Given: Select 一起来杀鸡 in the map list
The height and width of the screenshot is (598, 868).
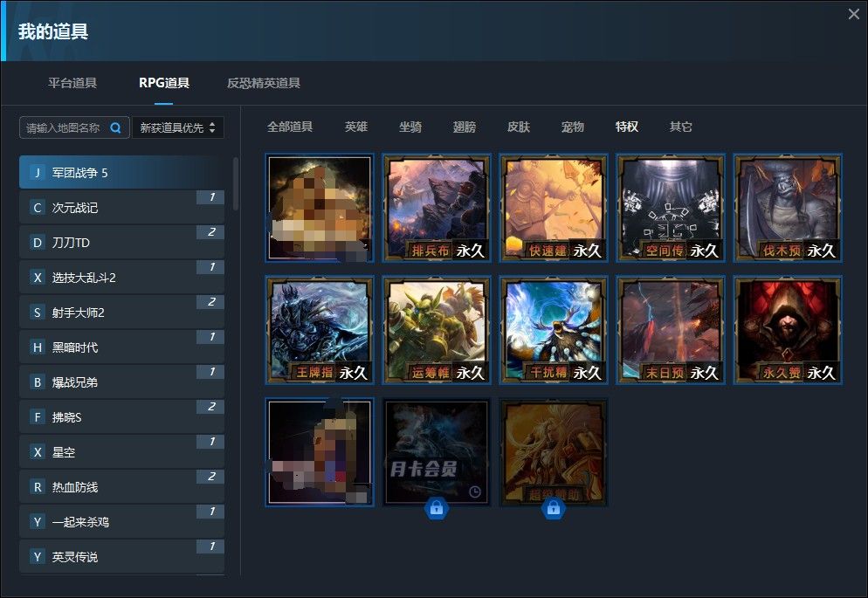Looking at the screenshot, I should pos(121,521).
